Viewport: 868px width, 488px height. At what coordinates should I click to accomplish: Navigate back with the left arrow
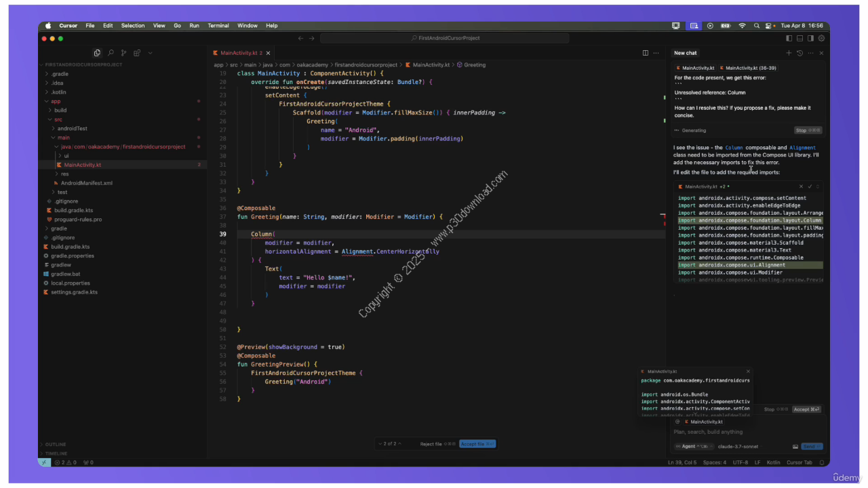click(x=301, y=38)
